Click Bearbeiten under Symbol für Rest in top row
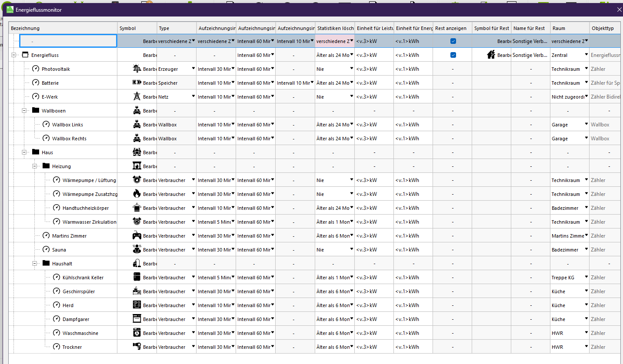Viewport: 623px width, 364px height. tap(504, 41)
